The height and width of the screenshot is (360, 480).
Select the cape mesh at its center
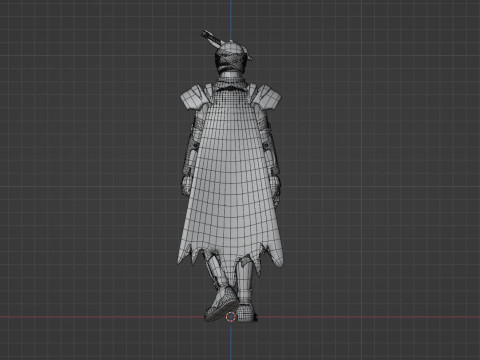point(231,173)
